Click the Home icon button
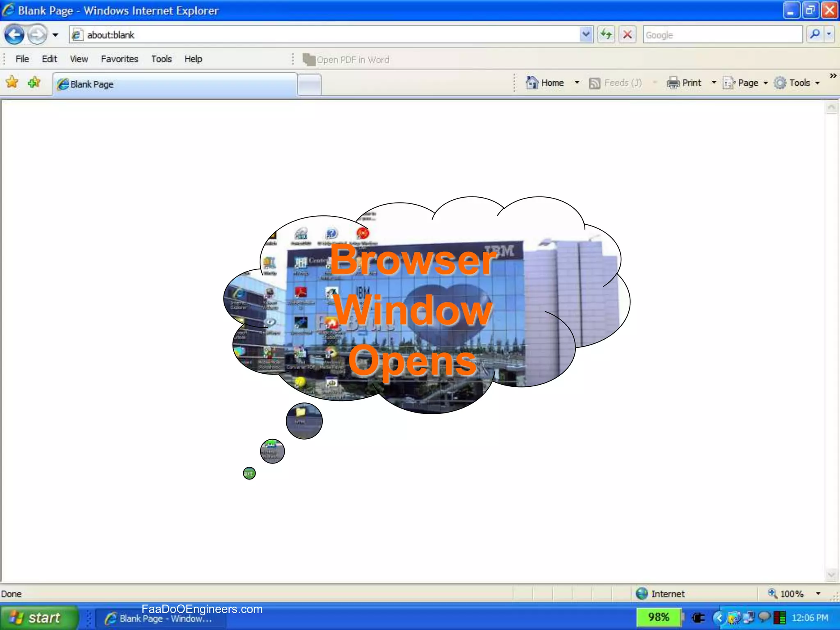This screenshot has width=840, height=630. coord(545,83)
